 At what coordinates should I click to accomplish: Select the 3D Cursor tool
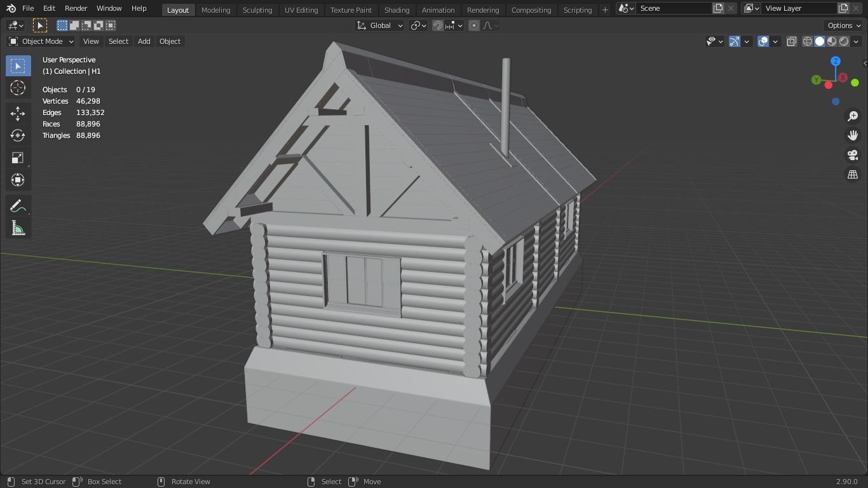pos(18,88)
